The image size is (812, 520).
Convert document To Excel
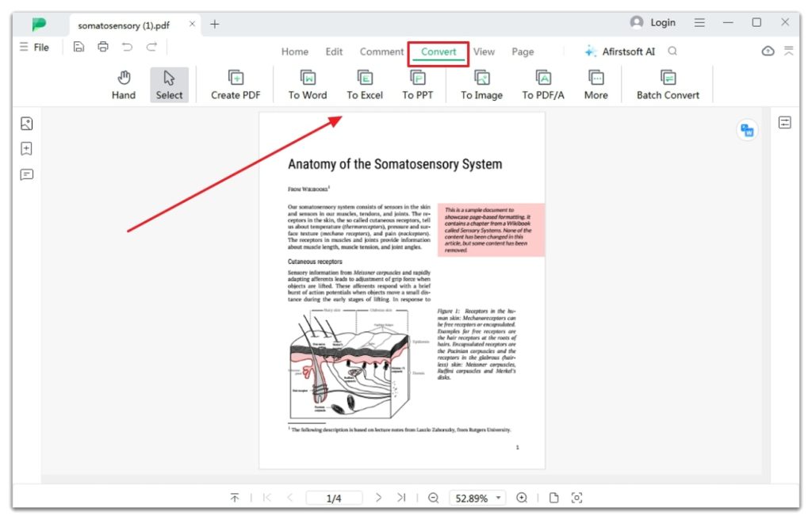tap(365, 85)
